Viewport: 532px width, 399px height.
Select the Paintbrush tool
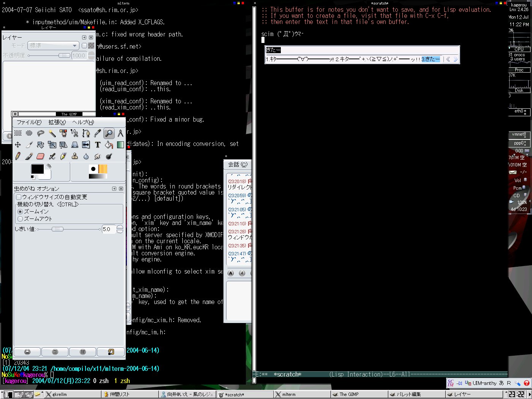pyautogui.click(x=29, y=156)
